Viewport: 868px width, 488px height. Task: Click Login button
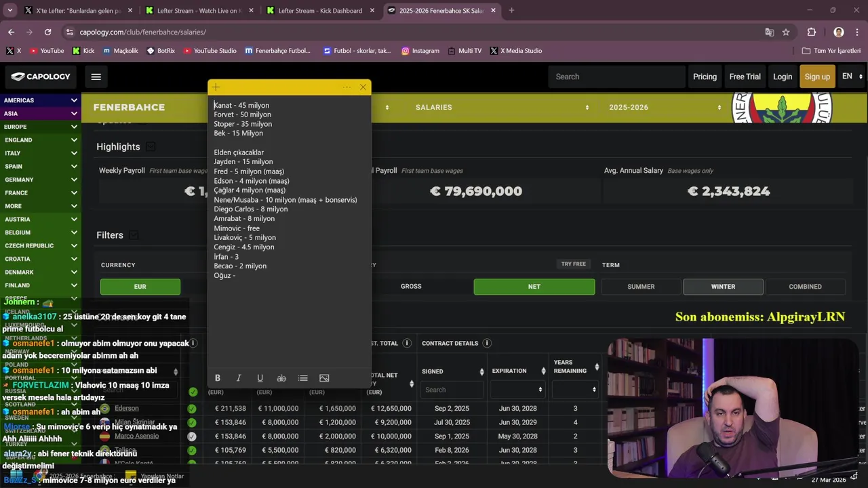783,77
